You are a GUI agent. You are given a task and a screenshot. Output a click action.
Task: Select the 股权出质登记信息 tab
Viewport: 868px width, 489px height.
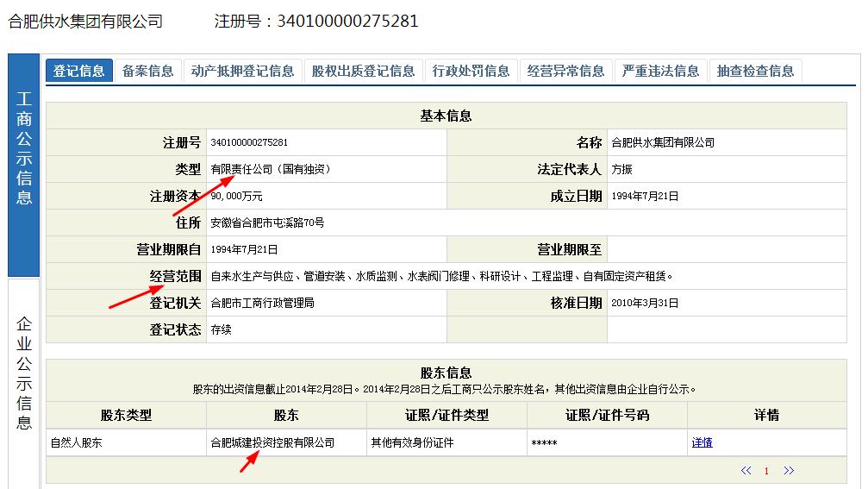click(363, 71)
